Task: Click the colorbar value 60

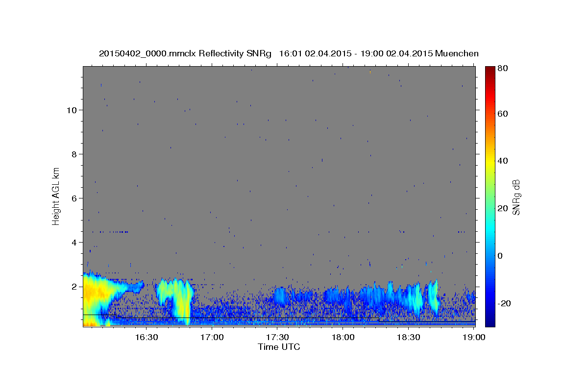Action: coord(502,114)
